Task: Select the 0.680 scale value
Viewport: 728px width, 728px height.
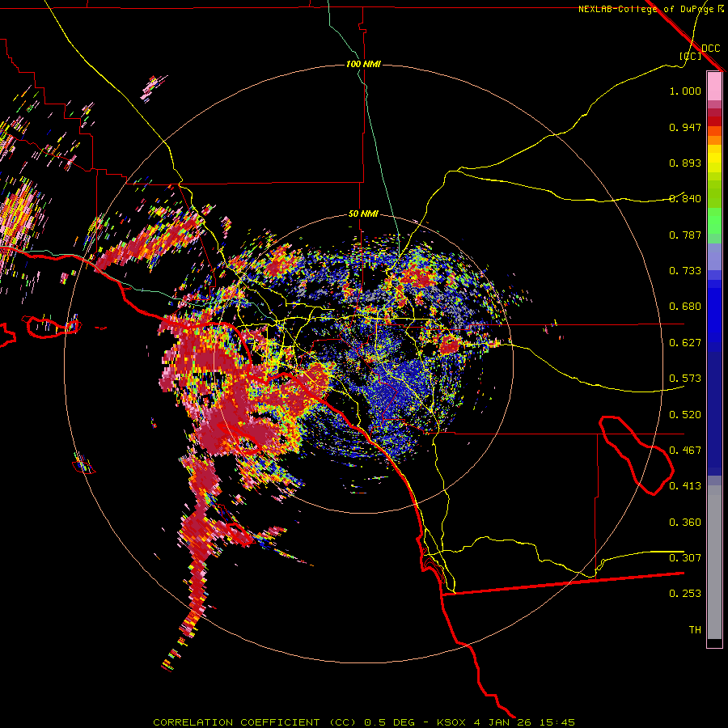Action: 685,307
